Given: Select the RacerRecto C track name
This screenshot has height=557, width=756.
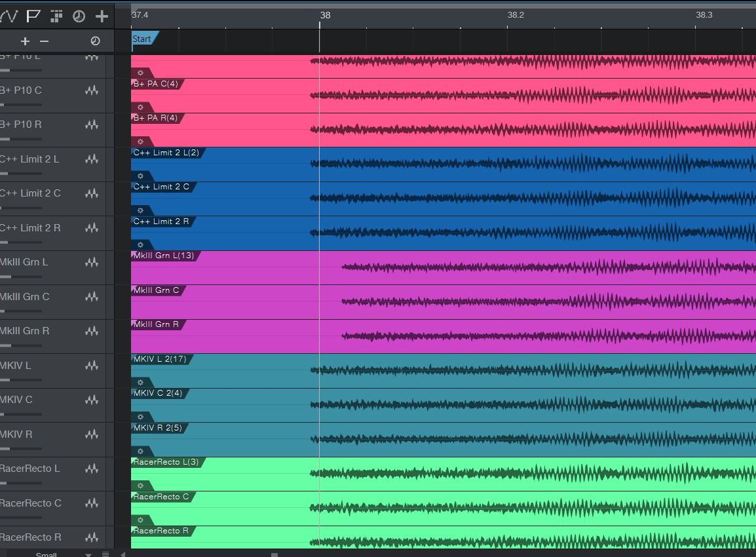Looking at the screenshot, I should [30, 503].
